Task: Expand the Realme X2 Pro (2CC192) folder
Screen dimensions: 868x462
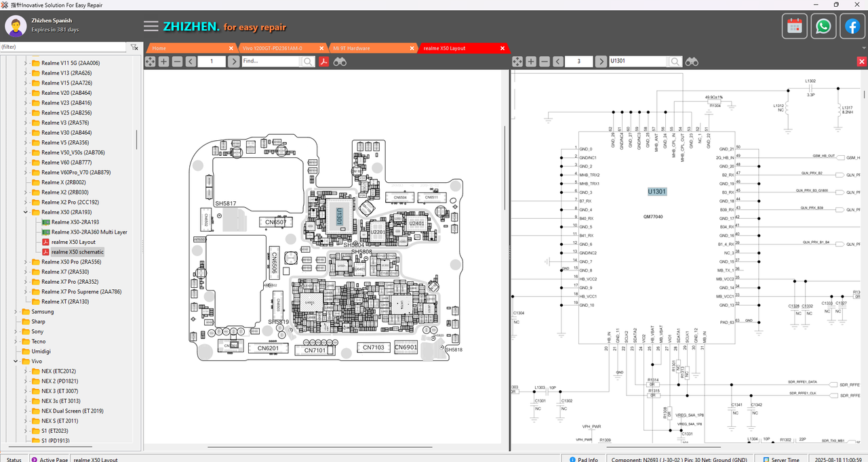Action: pyautogui.click(x=26, y=202)
